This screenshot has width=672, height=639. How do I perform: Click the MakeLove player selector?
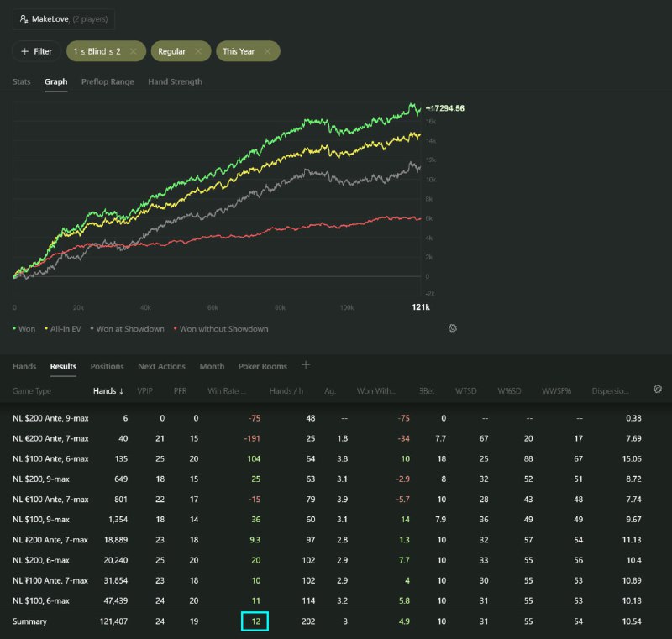tap(64, 18)
